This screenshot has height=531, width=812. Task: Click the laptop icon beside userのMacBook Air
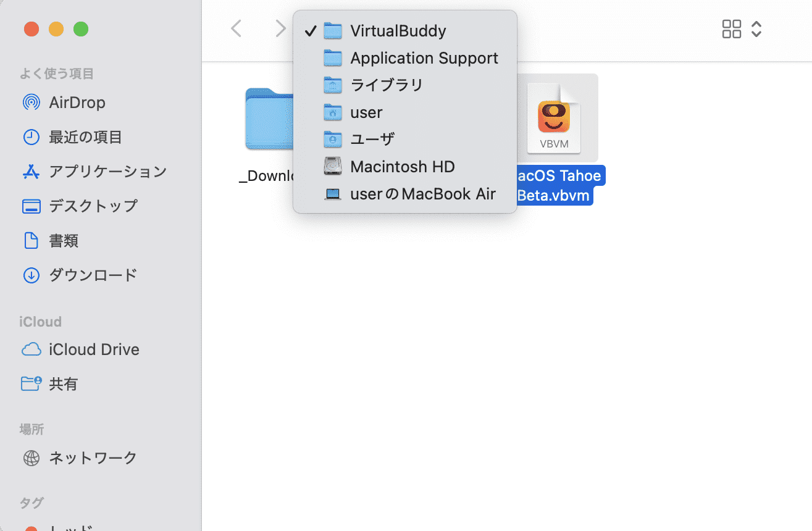[x=333, y=194]
